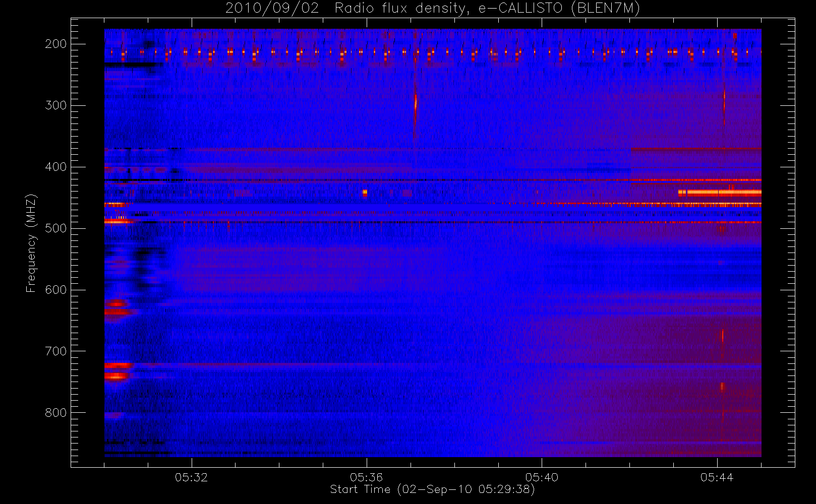The width and height of the screenshot is (816, 504).
Task: Click the small yellow spot at 05:36 near 440 MHz
Action: point(365,192)
